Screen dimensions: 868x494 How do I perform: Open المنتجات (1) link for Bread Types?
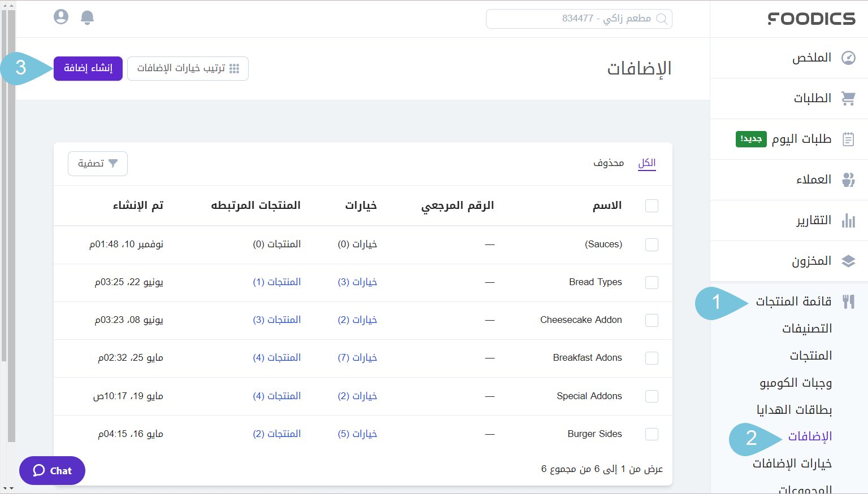pyautogui.click(x=277, y=282)
